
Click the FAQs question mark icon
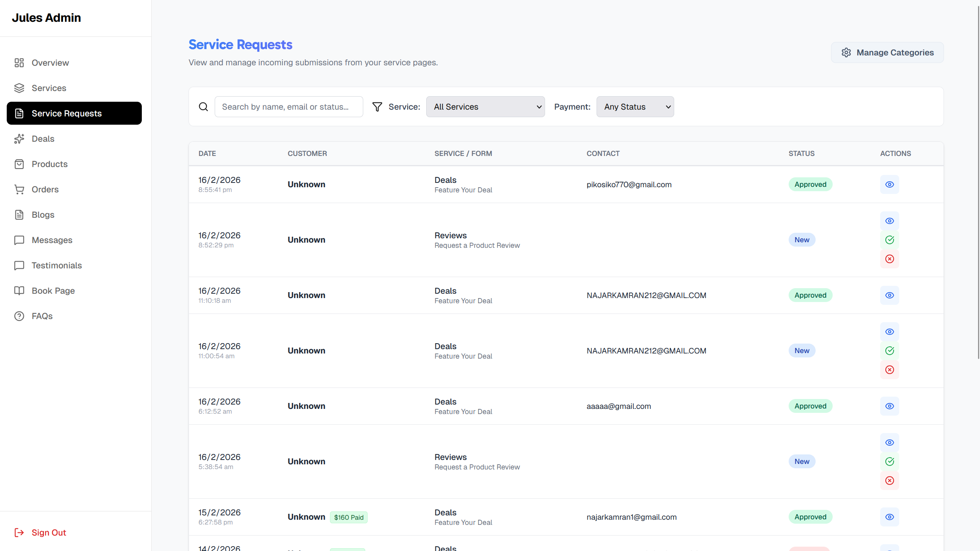(19, 316)
